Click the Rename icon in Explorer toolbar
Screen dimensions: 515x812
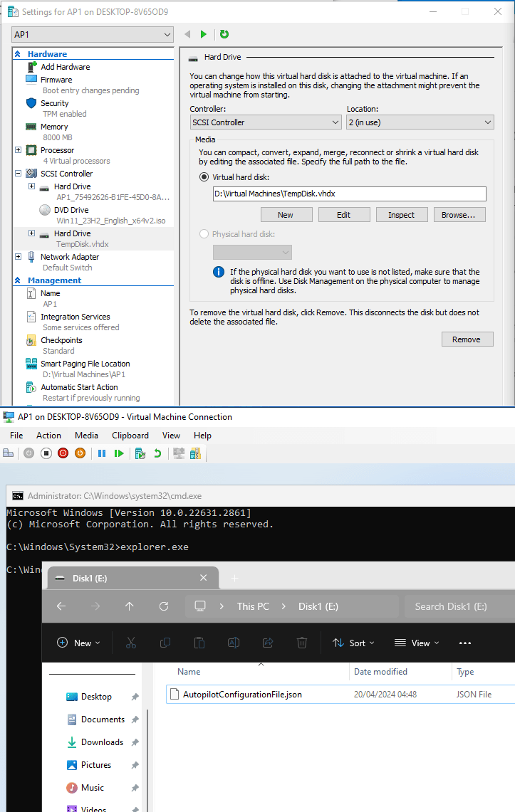234,643
